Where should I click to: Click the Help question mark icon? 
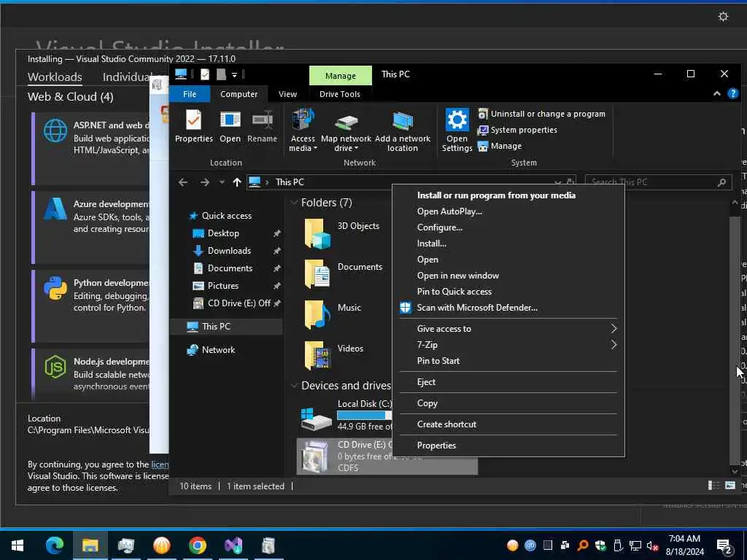click(x=732, y=94)
